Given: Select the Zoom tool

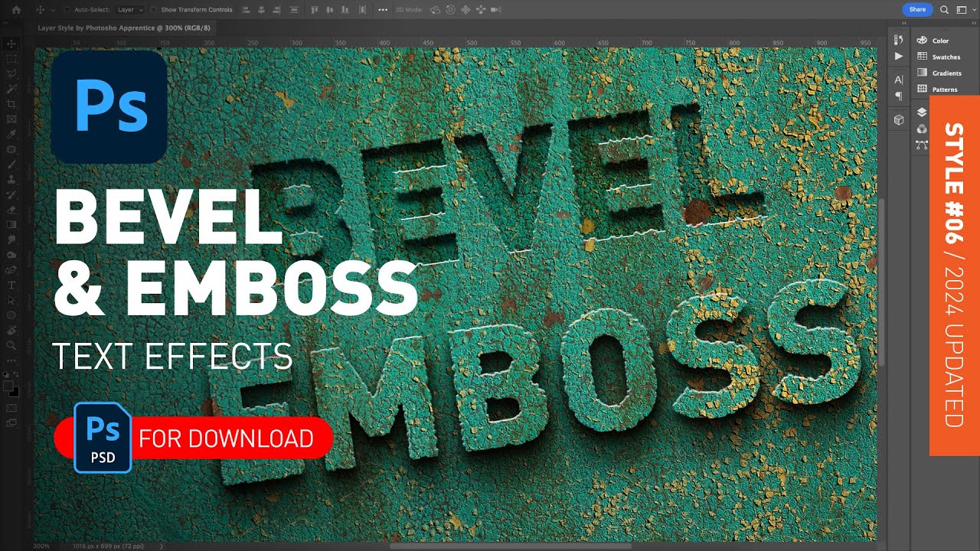Looking at the screenshot, I should [11, 344].
